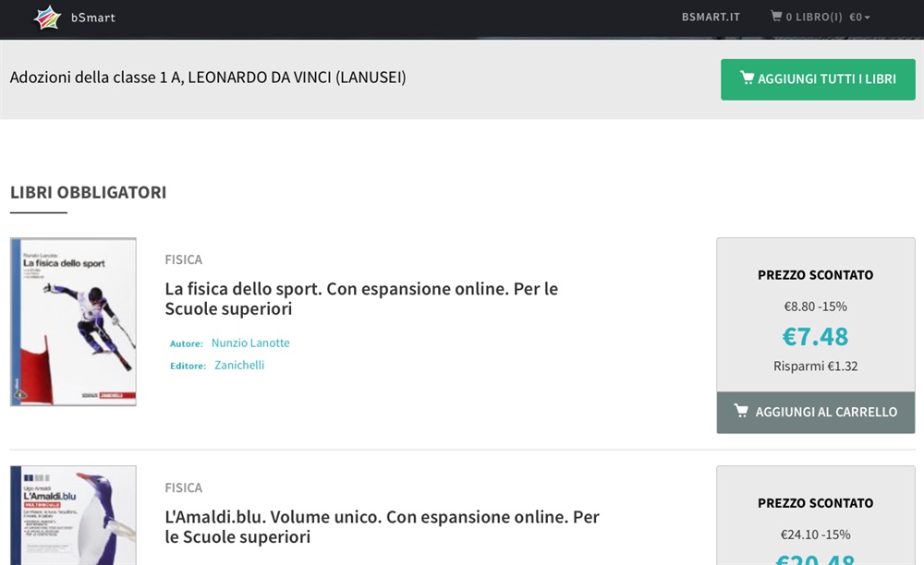
Task: Click €24.10 -15% price text
Action: tap(816, 535)
